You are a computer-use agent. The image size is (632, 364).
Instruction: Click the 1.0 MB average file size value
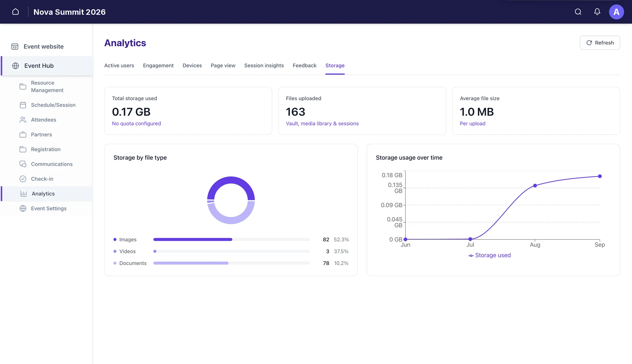(x=477, y=112)
